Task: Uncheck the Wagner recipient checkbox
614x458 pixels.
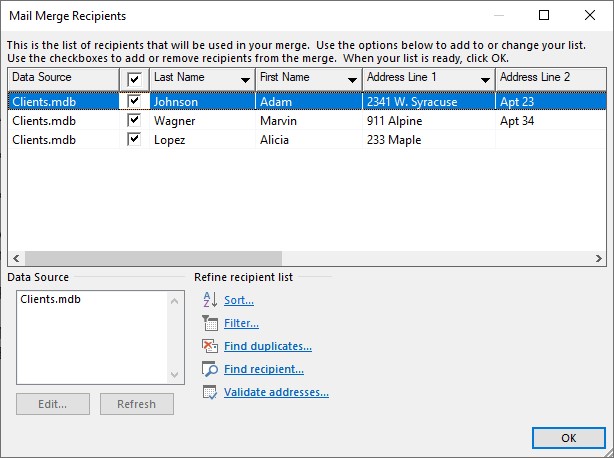Action: coord(134,120)
